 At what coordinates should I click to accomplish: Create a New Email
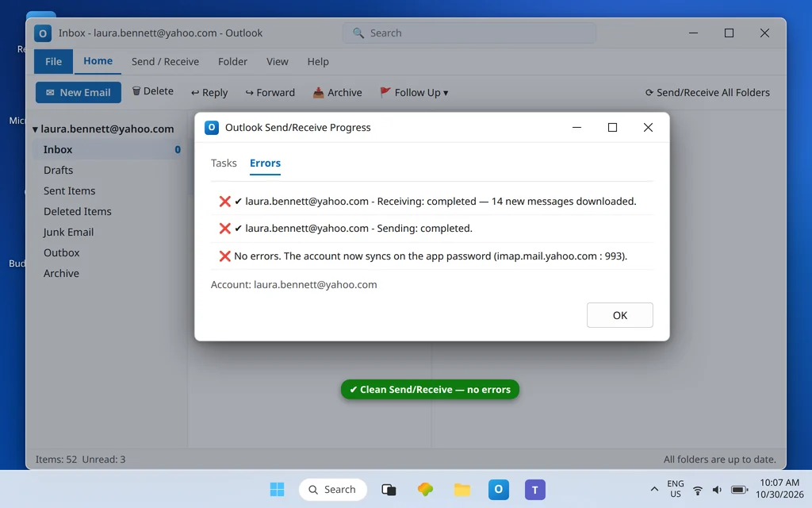[79, 92]
